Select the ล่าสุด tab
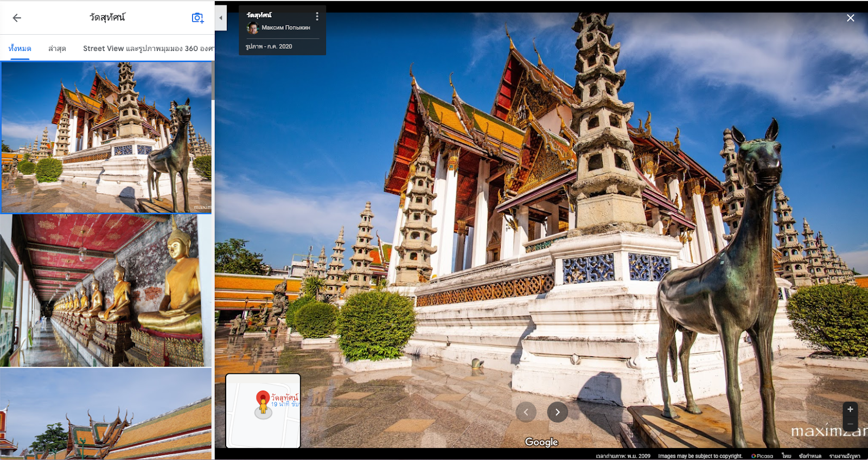 coord(57,48)
